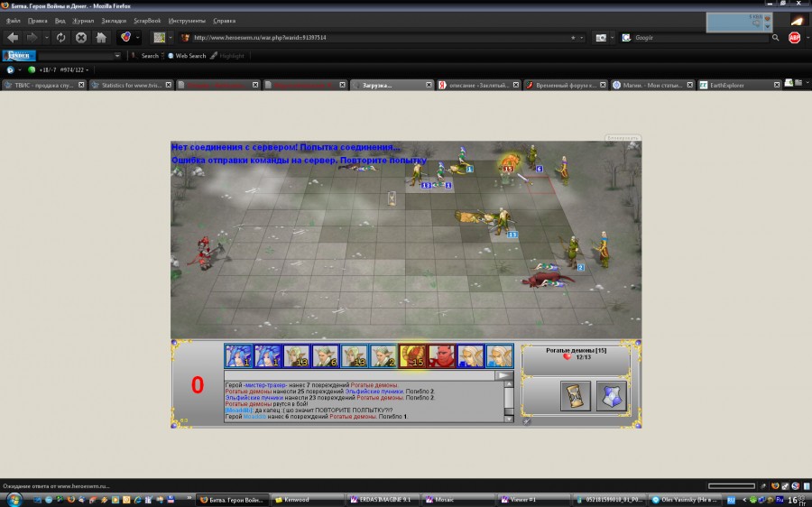This screenshot has width=812, height=507.
Task: Click the chat message input field
Action: pyautogui.click(x=359, y=375)
